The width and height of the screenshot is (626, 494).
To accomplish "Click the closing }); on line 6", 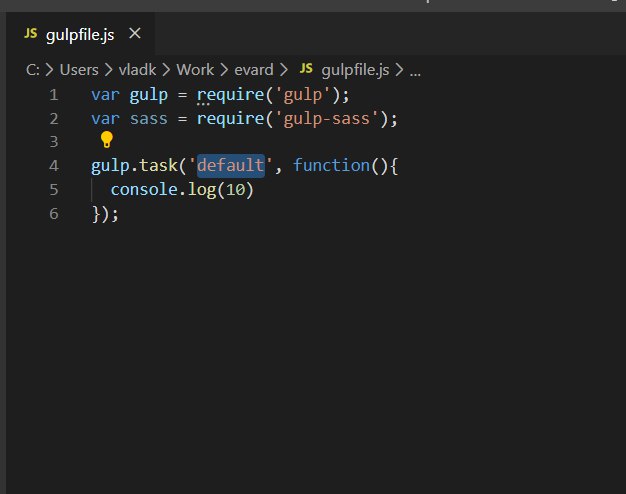I will point(105,214).
